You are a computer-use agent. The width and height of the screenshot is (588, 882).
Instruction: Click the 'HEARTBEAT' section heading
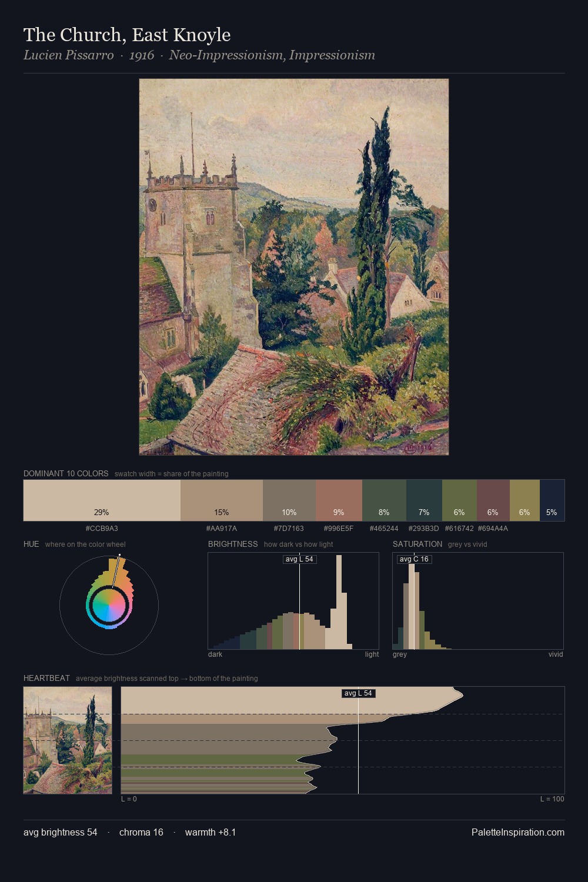(x=46, y=678)
